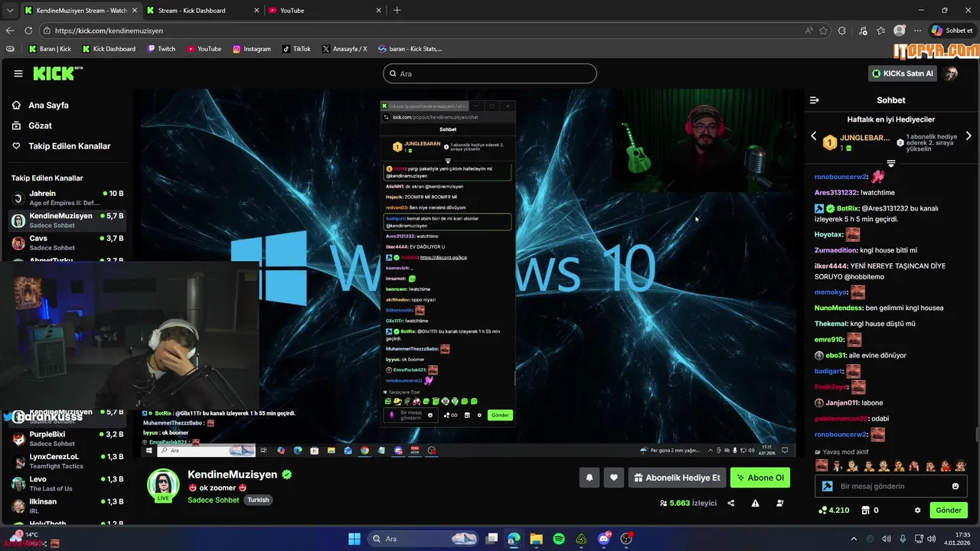Reload the page
Image resolution: width=980 pixels, height=551 pixels.
[x=28, y=31]
